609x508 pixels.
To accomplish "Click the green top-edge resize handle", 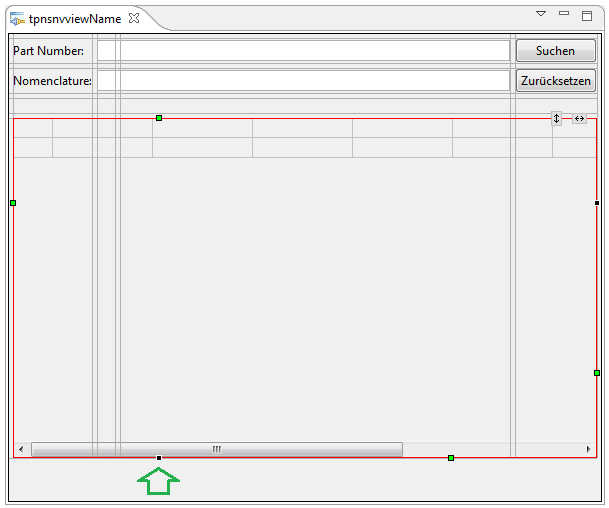I will click(x=159, y=118).
